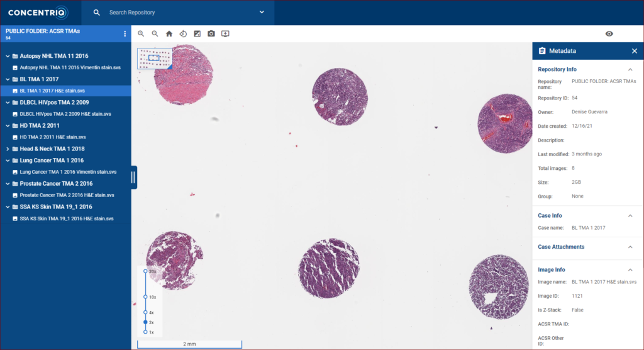
Task: Set magnification to 20x on zoom slider
Action: pyautogui.click(x=145, y=271)
